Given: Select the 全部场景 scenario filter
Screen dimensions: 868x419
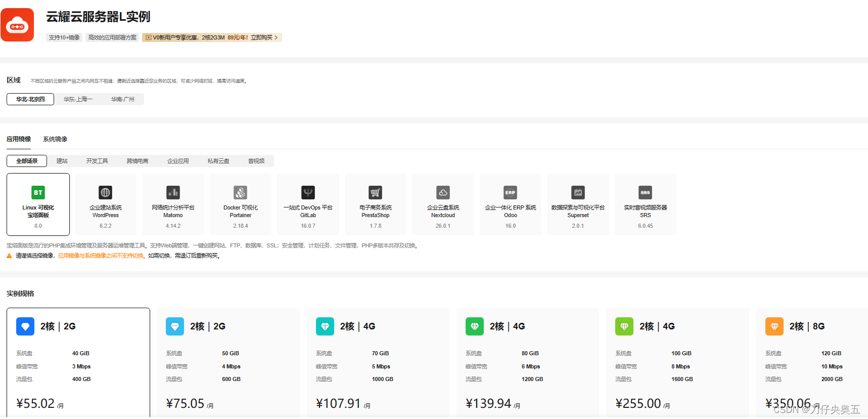Looking at the screenshot, I should click(27, 161).
